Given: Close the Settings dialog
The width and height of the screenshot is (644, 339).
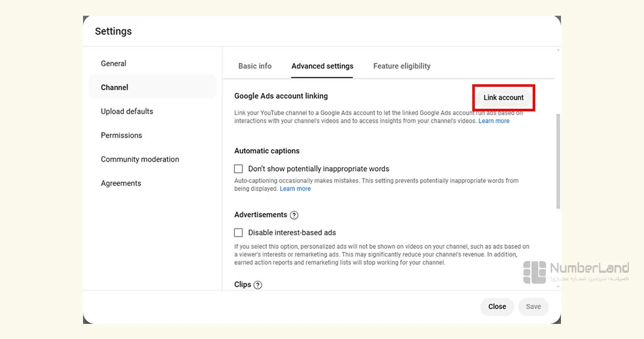Looking at the screenshot, I should point(497,306).
